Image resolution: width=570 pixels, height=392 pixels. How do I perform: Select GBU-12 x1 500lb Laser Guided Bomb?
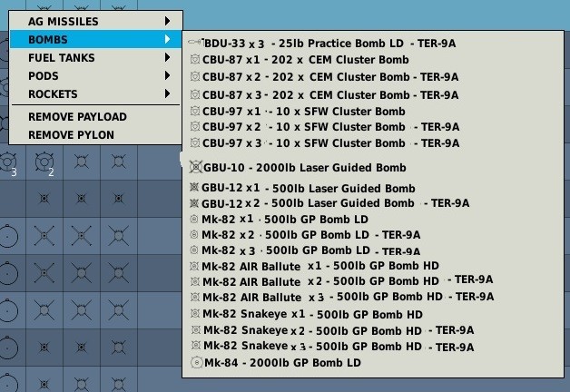pos(302,188)
